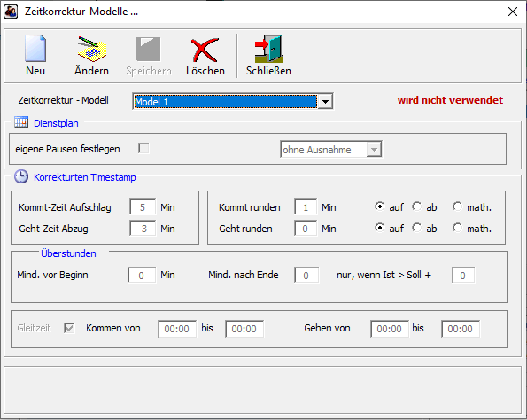Click the Geht runden minutes field

(306, 229)
